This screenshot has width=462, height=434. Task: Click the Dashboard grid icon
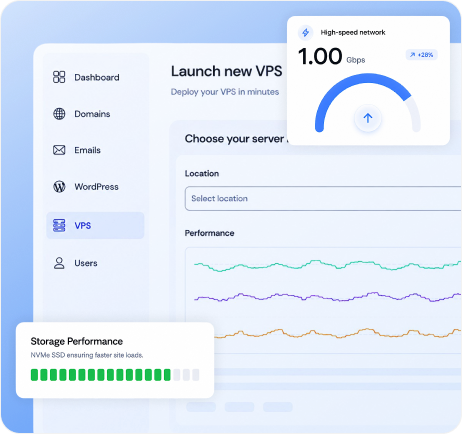(x=59, y=77)
